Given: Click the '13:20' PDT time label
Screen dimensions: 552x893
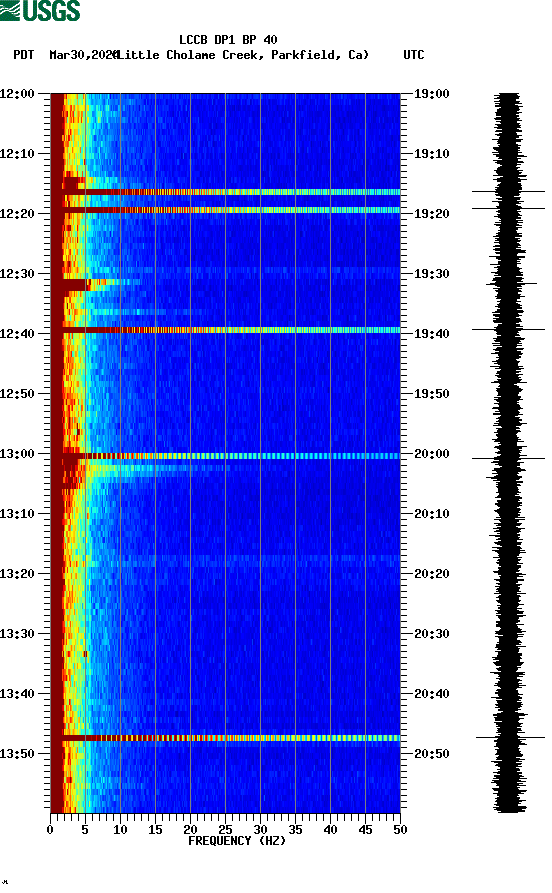Looking at the screenshot, I should [17, 574].
